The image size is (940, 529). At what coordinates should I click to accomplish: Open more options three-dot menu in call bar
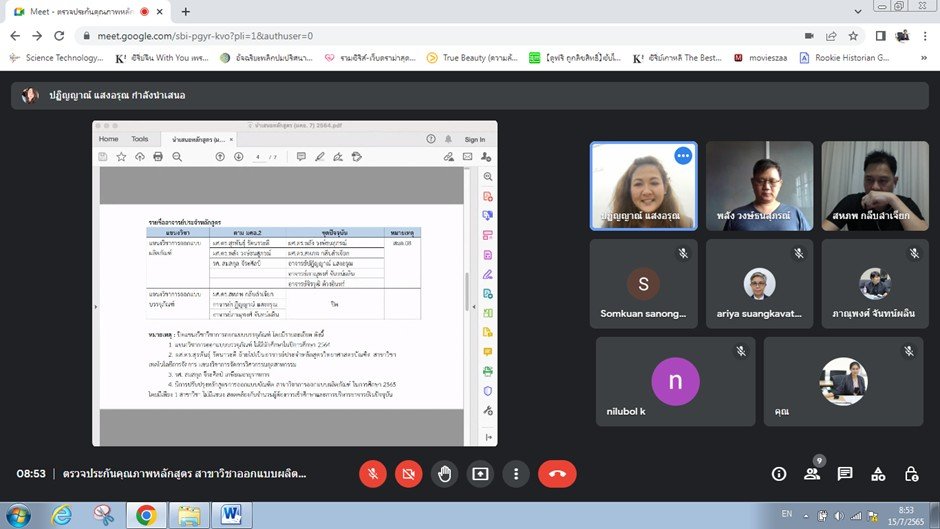point(515,474)
